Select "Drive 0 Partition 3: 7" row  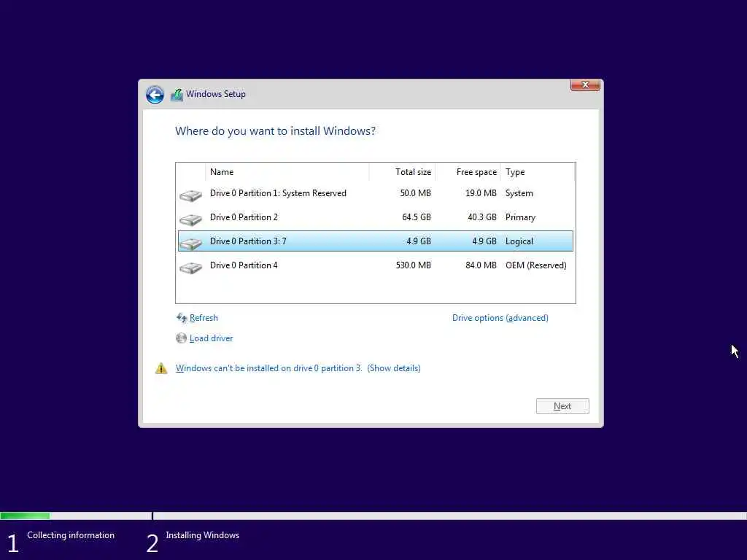[x=376, y=241]
